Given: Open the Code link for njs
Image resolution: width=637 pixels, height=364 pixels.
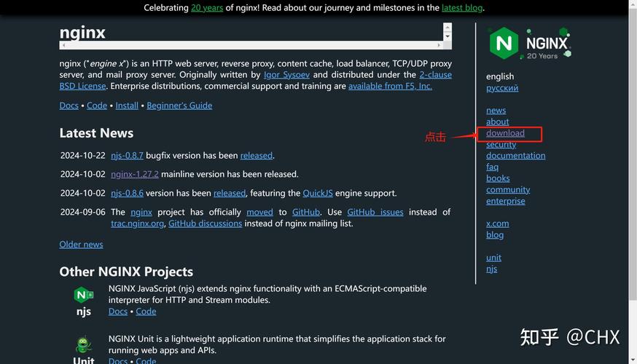Looking at the screenshot, I should [x=146, y=312].
